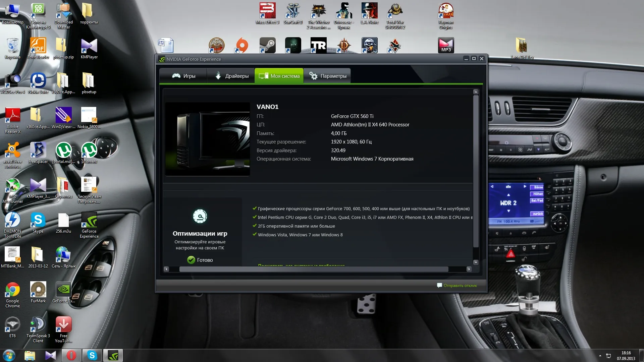Screen dimensions: 644x362
Task: Click the Оптимизации игр icon
Action: pyautogui.click(x=200, y=217)
